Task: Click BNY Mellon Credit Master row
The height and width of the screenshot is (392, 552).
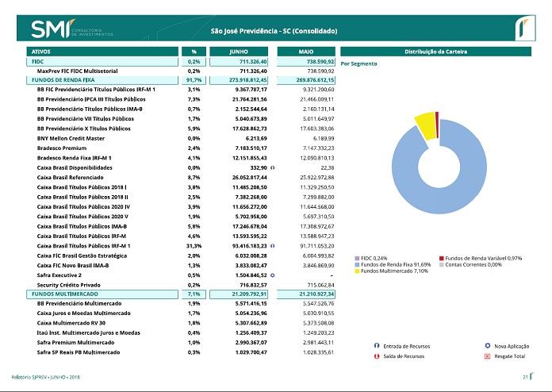Action: coord(71,138)
